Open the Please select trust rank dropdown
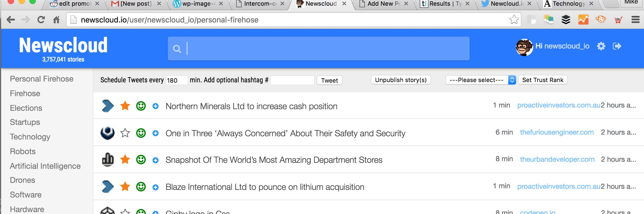 click(x=480, y=80)
